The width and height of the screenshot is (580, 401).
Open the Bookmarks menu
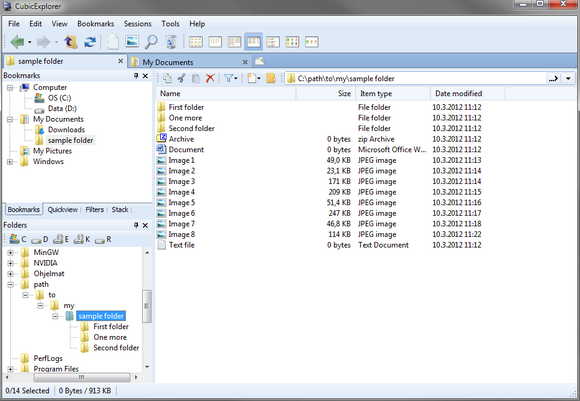point(95,24)
